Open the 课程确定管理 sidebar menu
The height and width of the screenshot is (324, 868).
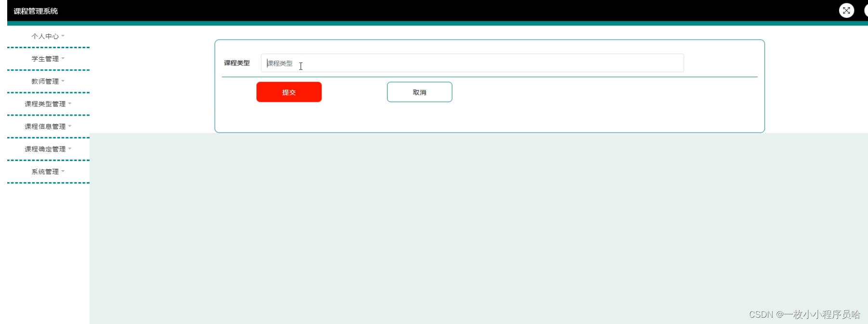point(48,149)
